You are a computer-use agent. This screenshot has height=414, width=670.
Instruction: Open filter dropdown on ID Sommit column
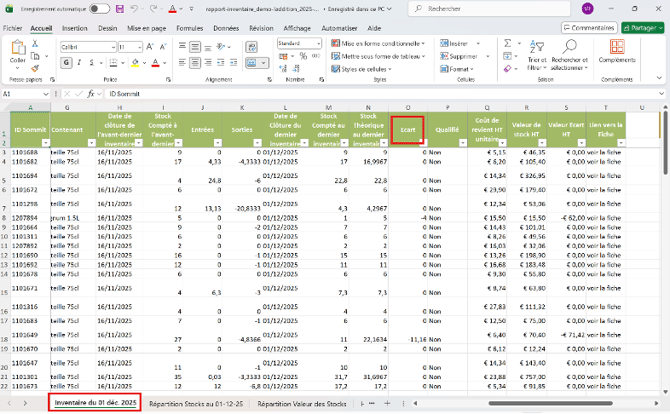pos(47,142)
